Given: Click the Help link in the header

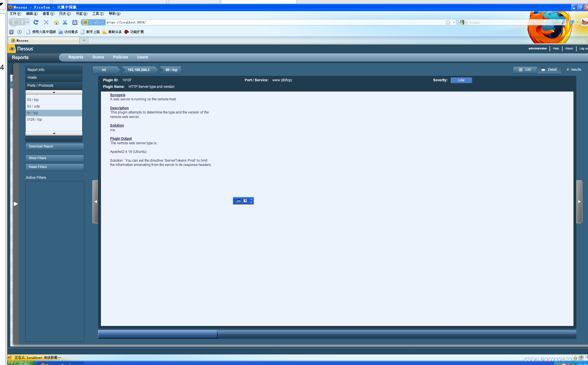Looking at the screenshot, I should [556, 48].
